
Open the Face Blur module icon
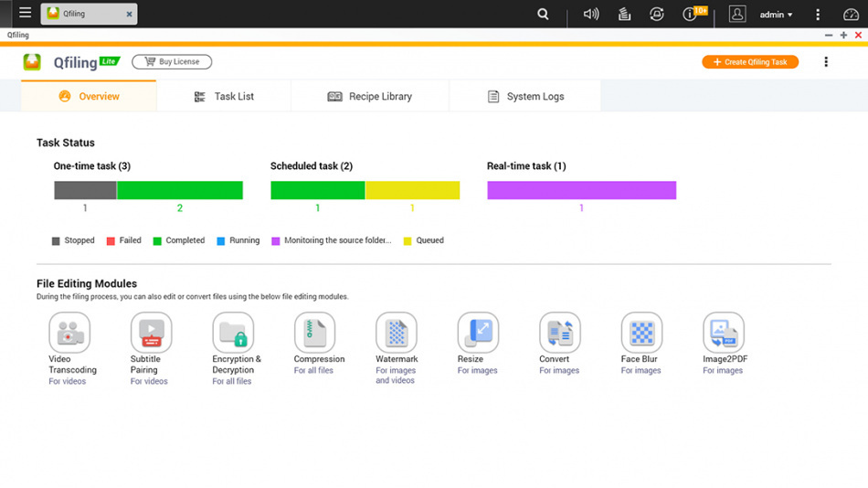click(641, 332)
